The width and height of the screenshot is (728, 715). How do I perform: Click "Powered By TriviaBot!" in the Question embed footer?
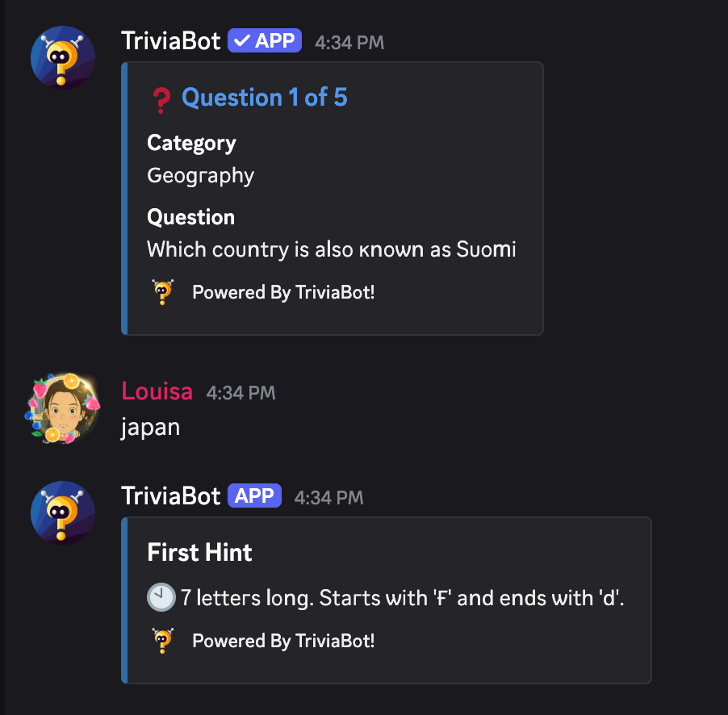coord(283,292)
